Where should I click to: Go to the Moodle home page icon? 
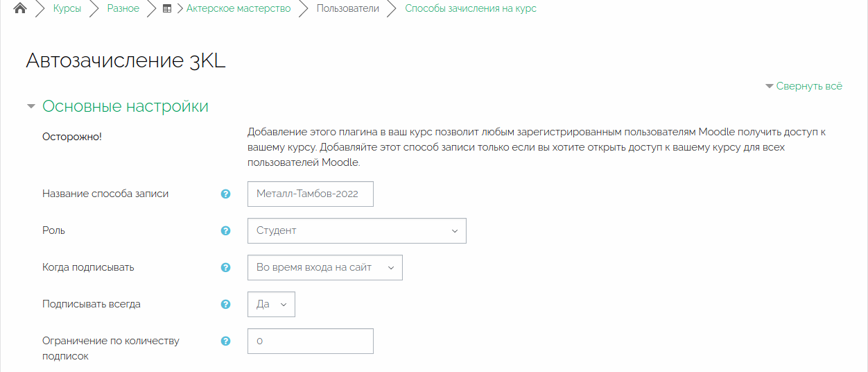tap(20, 9)
